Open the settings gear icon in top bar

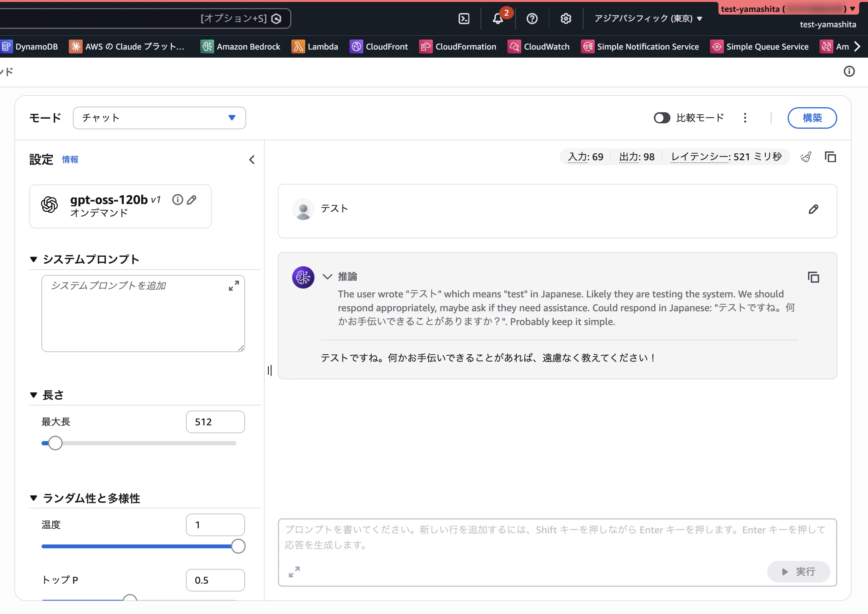[566, 18]
